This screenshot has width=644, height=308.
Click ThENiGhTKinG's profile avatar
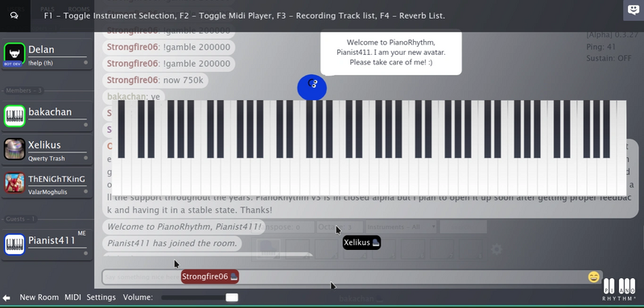point(14,182)
